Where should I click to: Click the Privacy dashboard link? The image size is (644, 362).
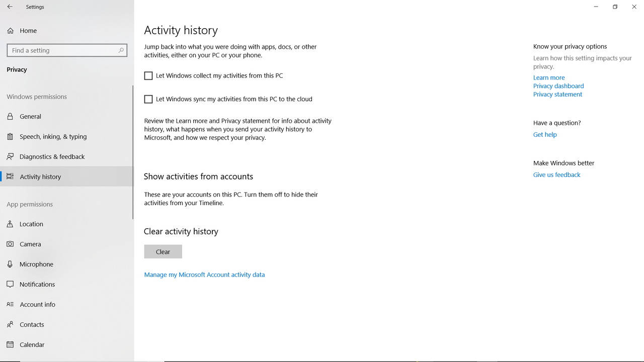[x=558, y=86]
